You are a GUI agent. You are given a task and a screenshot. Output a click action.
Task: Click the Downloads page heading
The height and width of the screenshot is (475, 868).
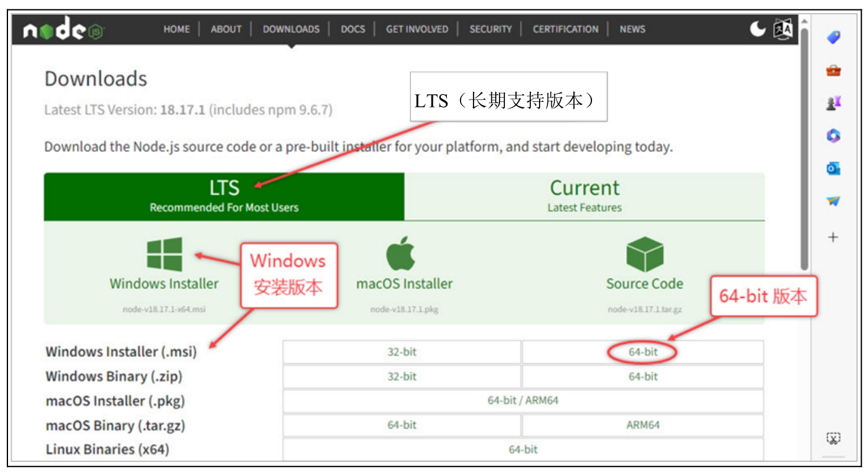click(96, 79)
